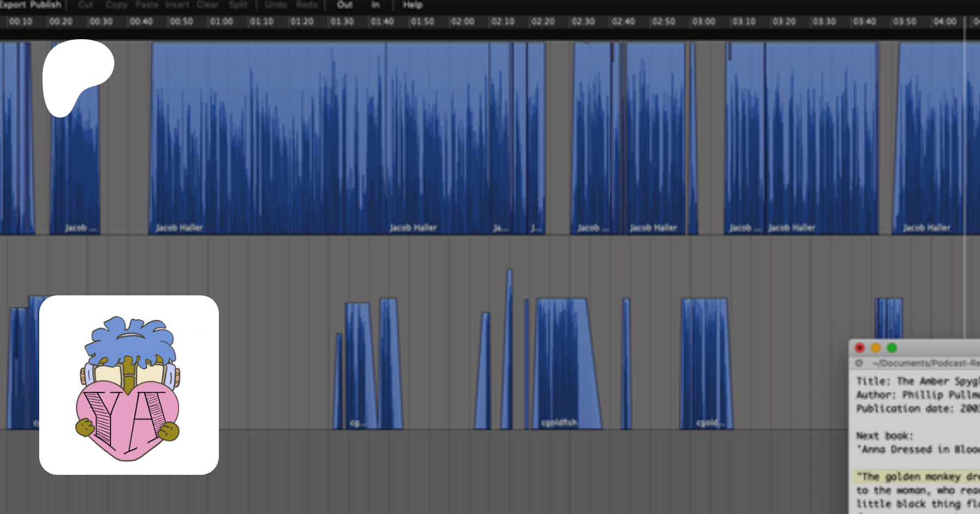This screenshot has height=514, width=980.
Task: Click the Split toolbar command
Action: pyautogui.click(x=238, y=5)
